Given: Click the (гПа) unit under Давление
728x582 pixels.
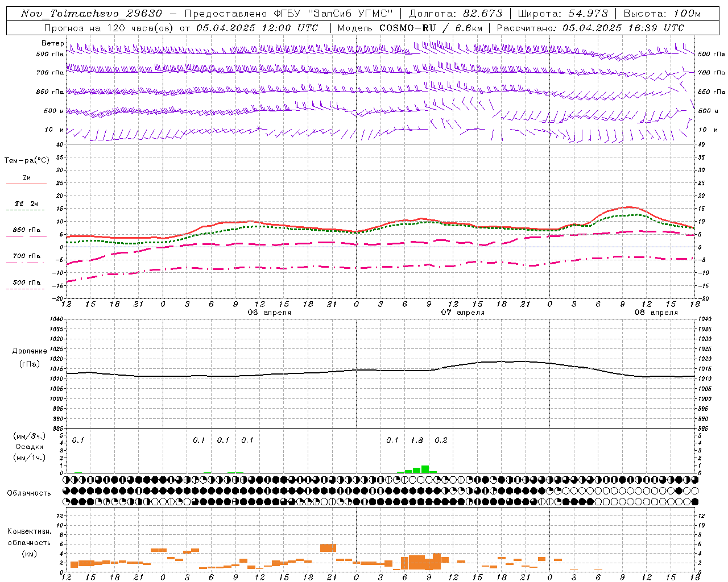Looking at the screenshot, I should (x=30, y=364).
